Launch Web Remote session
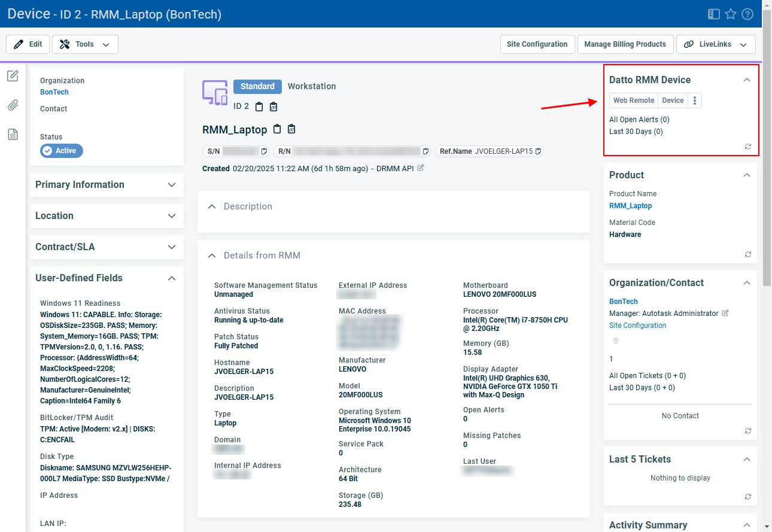This screenshot has width=772, height=532. coord(634,101)
